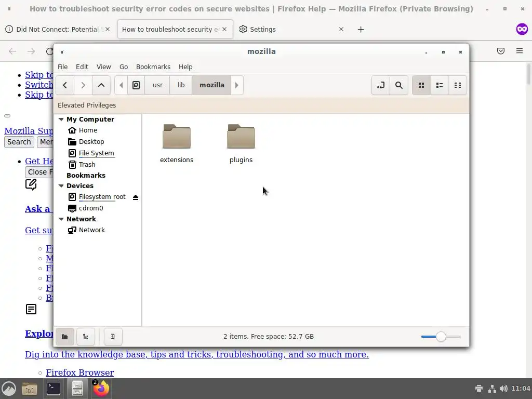Eject Filesystem root device

[136, 197]
